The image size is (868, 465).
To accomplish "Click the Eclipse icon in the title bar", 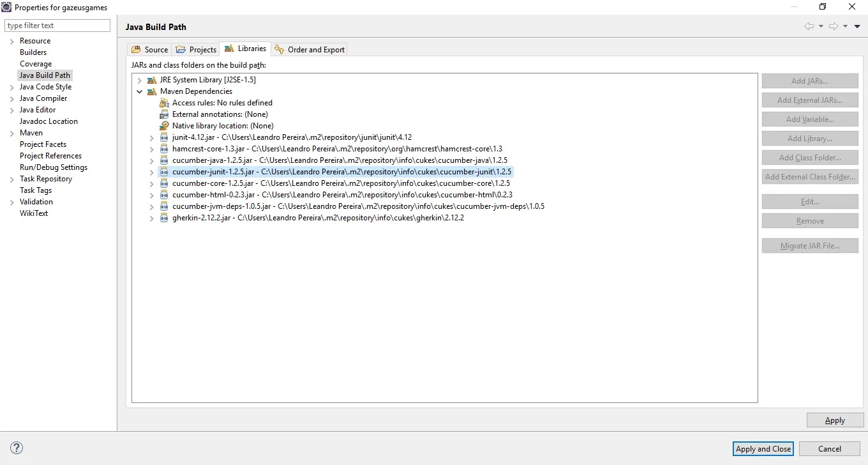I will [6, 7].
